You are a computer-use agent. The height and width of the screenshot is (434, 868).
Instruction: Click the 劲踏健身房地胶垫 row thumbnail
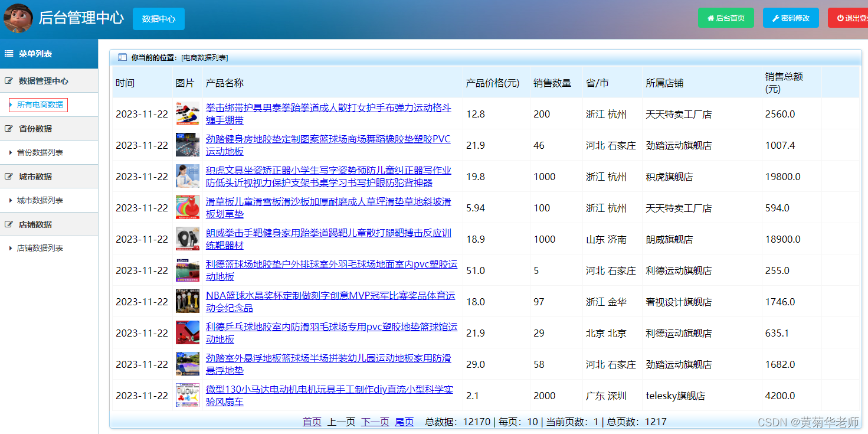pyautogui.click(x=188, y=145)
